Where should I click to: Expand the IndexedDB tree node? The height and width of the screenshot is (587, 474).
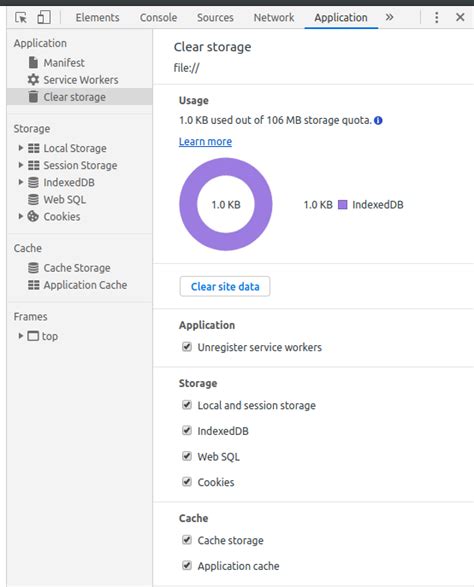pyautogui.click(x=21, y=182)
